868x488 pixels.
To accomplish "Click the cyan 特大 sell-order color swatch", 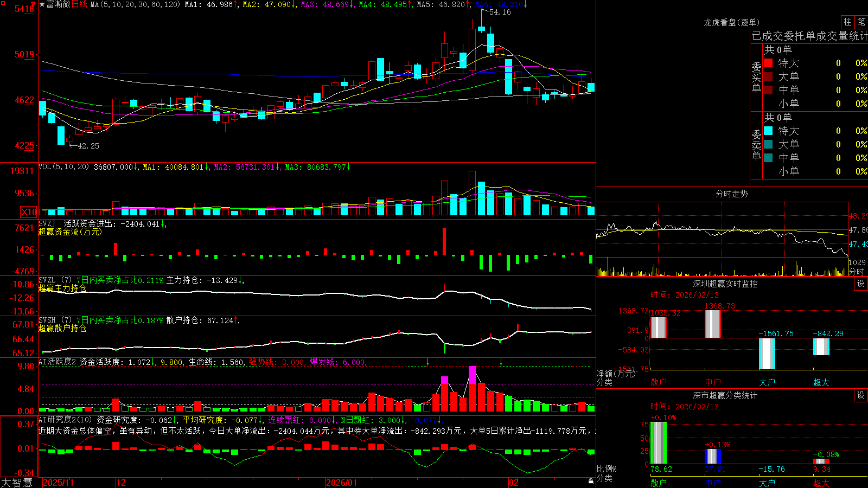I will pos(768,131).
